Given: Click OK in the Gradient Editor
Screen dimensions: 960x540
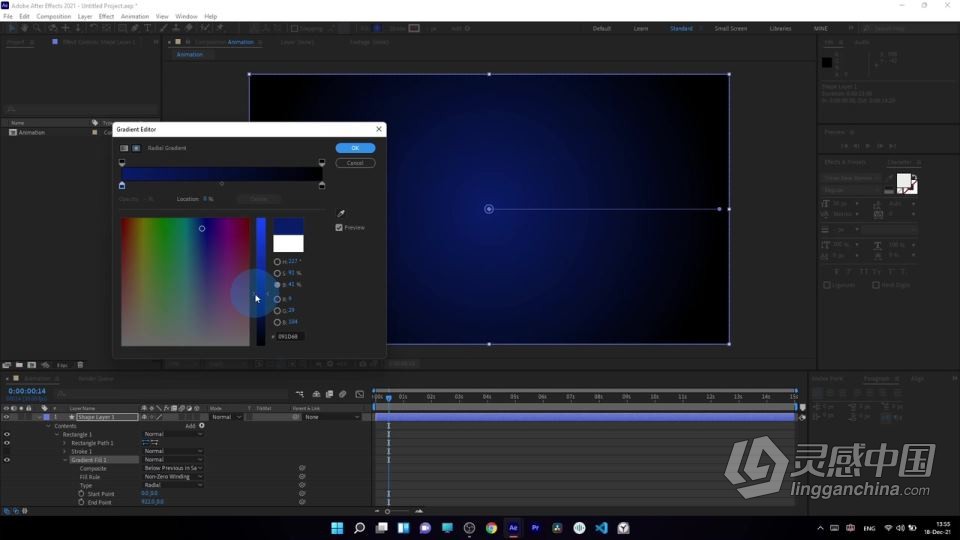Looking at the screenshot, I should 355,148.
